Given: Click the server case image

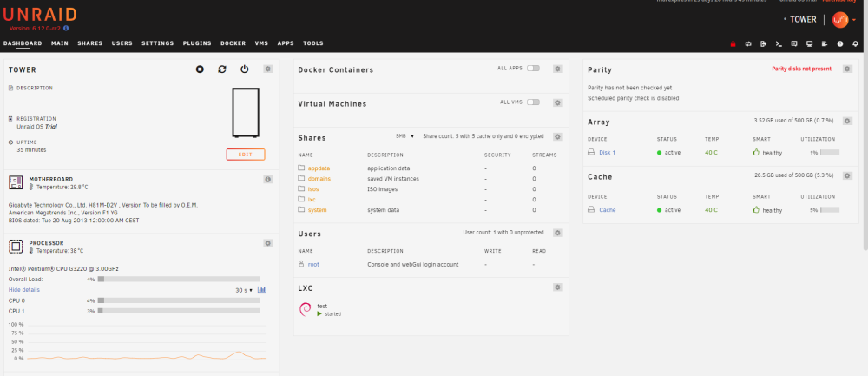Looking at the screenshot, I should pos(246,113).
